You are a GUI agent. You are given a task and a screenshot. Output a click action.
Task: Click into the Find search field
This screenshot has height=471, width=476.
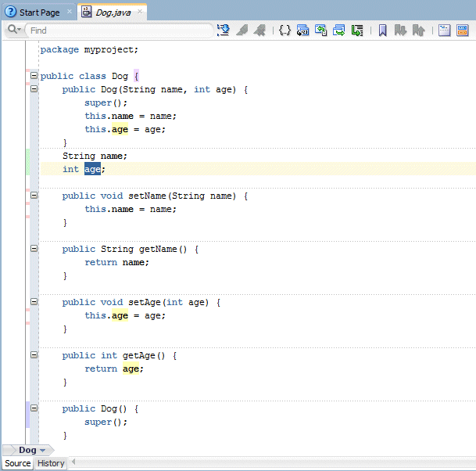120,31
